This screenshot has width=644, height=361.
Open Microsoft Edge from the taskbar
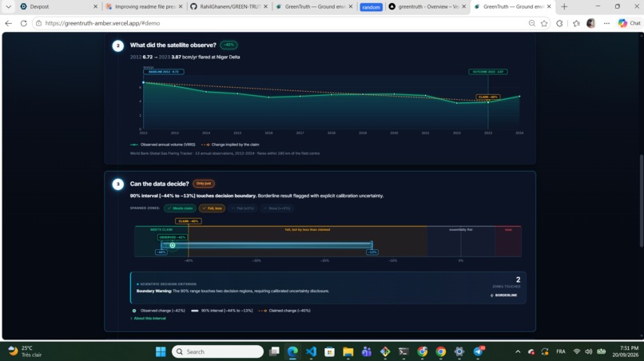[292, 351]
